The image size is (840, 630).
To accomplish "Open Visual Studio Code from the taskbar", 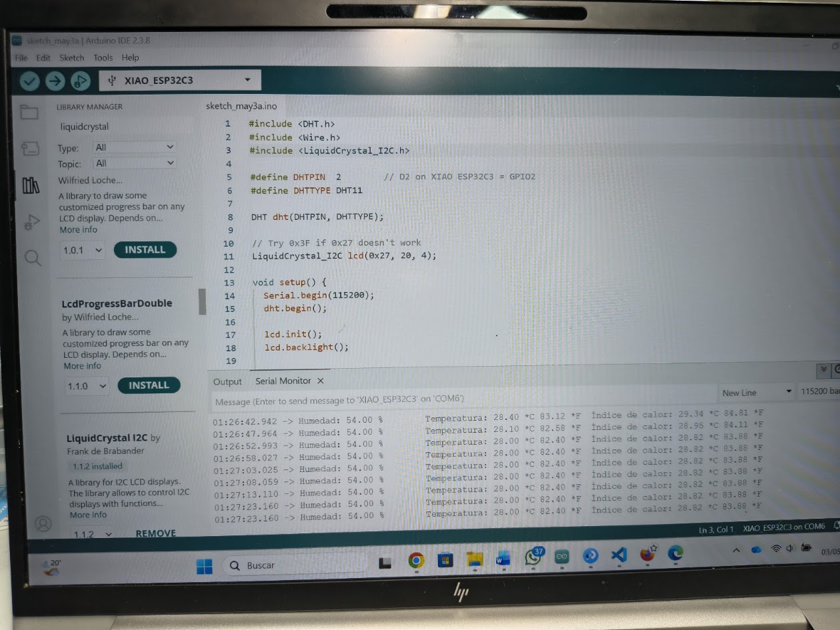I will [x=619, y=555].
